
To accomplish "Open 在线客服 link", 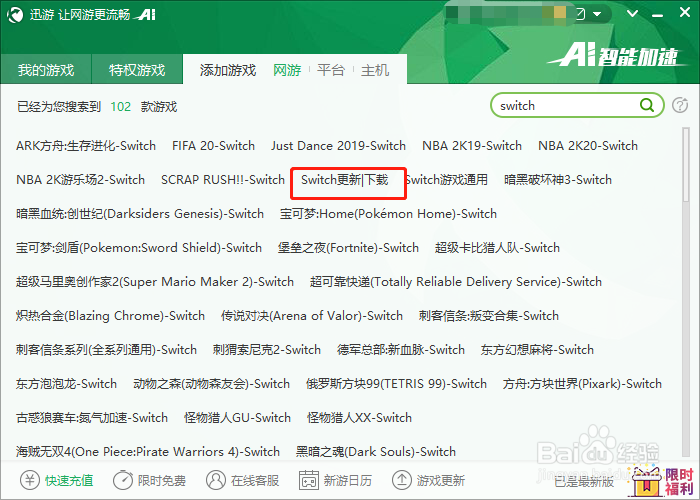I will [x=255, y=480].
